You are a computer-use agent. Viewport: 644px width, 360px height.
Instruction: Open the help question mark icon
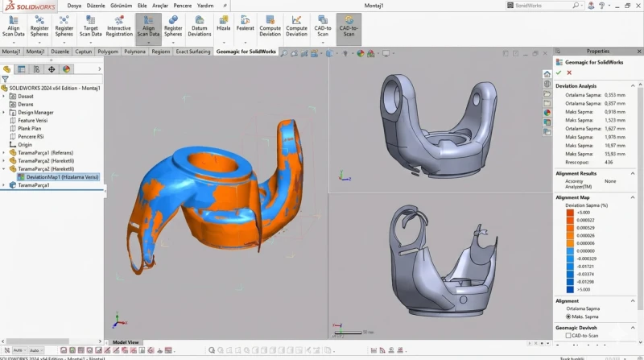[601, 6]
